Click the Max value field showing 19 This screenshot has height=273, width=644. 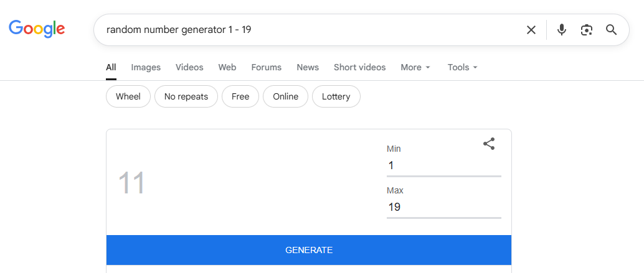tap(443, 207)
